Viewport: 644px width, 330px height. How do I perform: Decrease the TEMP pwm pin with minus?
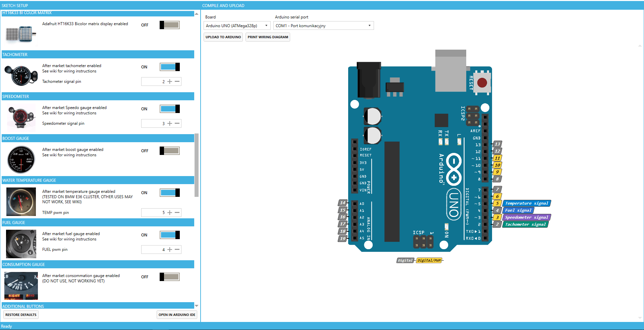(177, 213)
